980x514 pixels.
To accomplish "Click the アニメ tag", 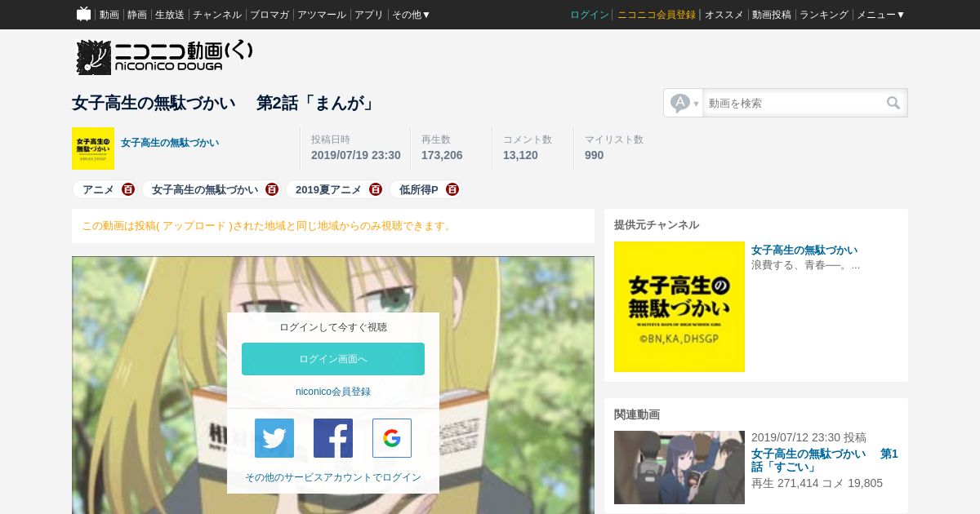I will [98, 189].
